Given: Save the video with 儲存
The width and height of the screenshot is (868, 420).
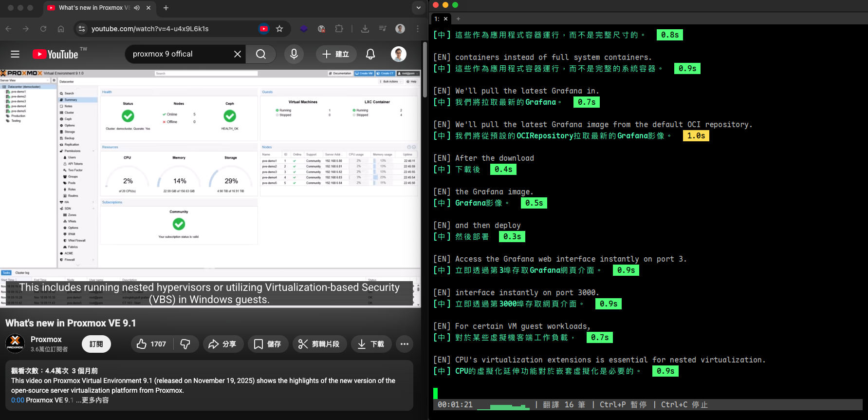Looking at the screenshot, I should (x=268, y=344).
